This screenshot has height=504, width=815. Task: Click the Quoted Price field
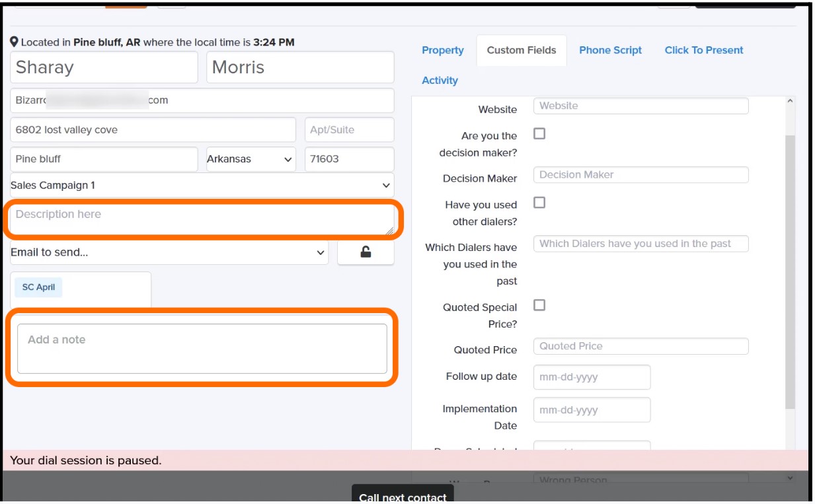coord(640,346)
